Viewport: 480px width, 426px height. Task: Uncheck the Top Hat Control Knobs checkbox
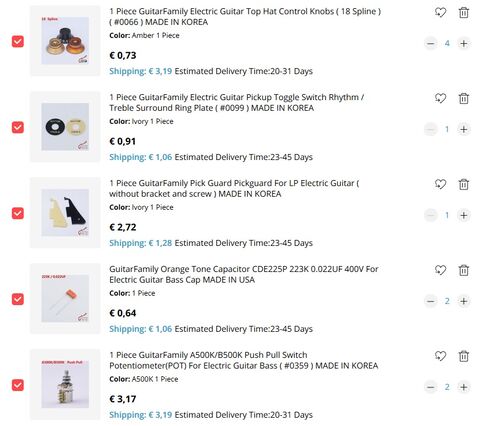(18, 41)
